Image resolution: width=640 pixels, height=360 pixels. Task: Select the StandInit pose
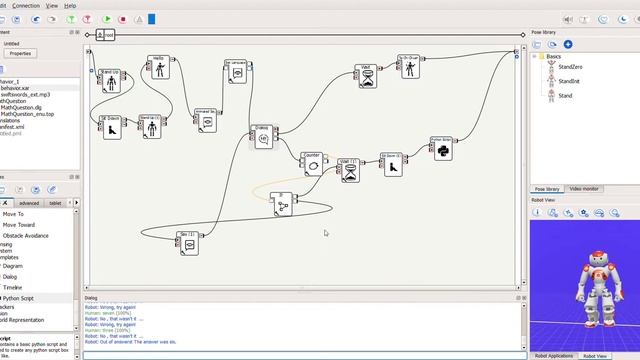pyautogui.click(x=569, y=81)
